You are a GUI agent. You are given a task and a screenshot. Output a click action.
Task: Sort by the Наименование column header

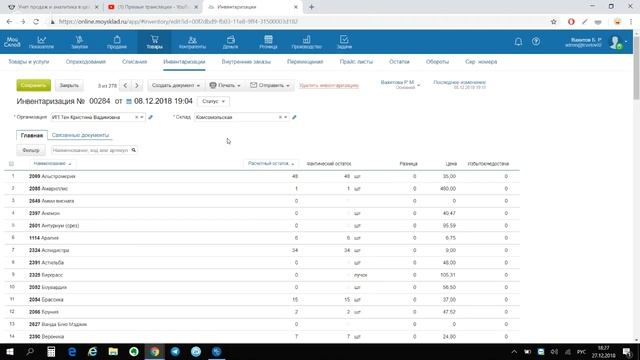[52, 164]
